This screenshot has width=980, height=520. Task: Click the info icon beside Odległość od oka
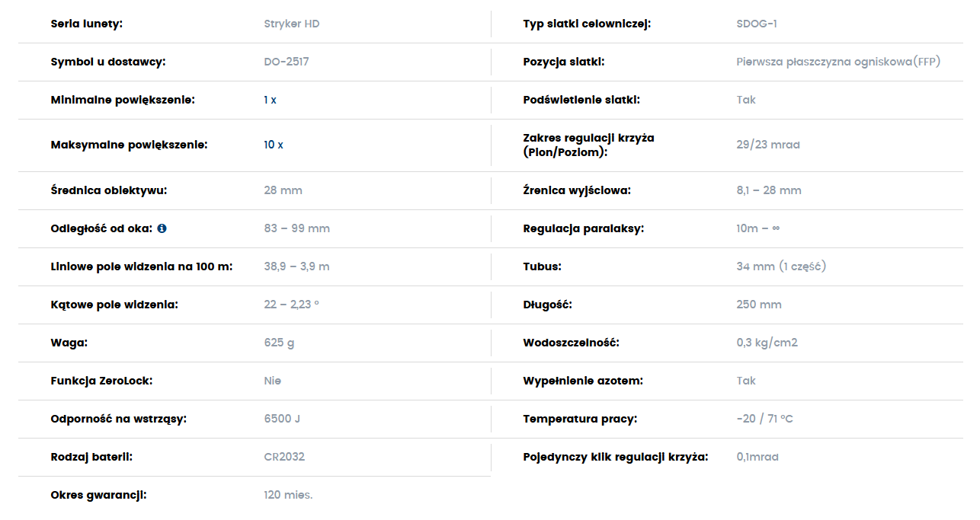(x=162, y=228)
